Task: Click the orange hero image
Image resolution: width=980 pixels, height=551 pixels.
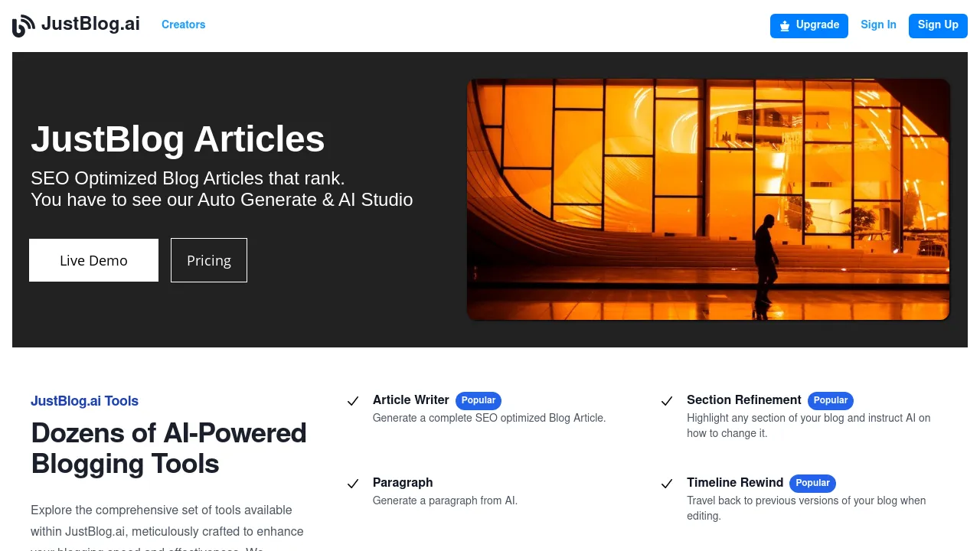Action: (x=708, y=198)
